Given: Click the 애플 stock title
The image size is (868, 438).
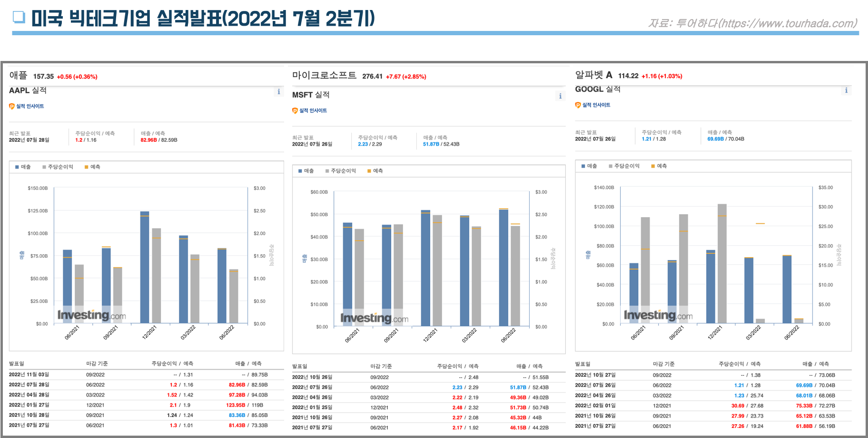Looking at the screenshot, I should click(19, 75).
